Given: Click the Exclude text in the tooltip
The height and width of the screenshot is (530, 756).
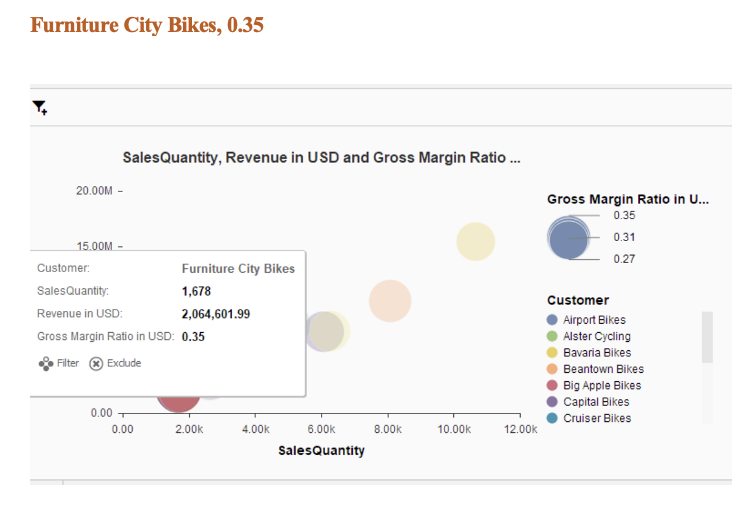Looking at the screenshot, I should click(124, 364).
